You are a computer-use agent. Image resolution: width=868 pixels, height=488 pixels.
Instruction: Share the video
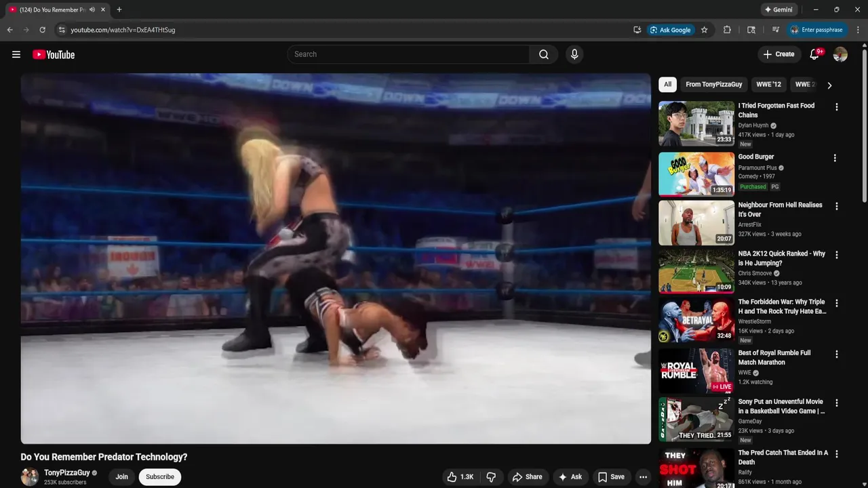coord(527,477)
